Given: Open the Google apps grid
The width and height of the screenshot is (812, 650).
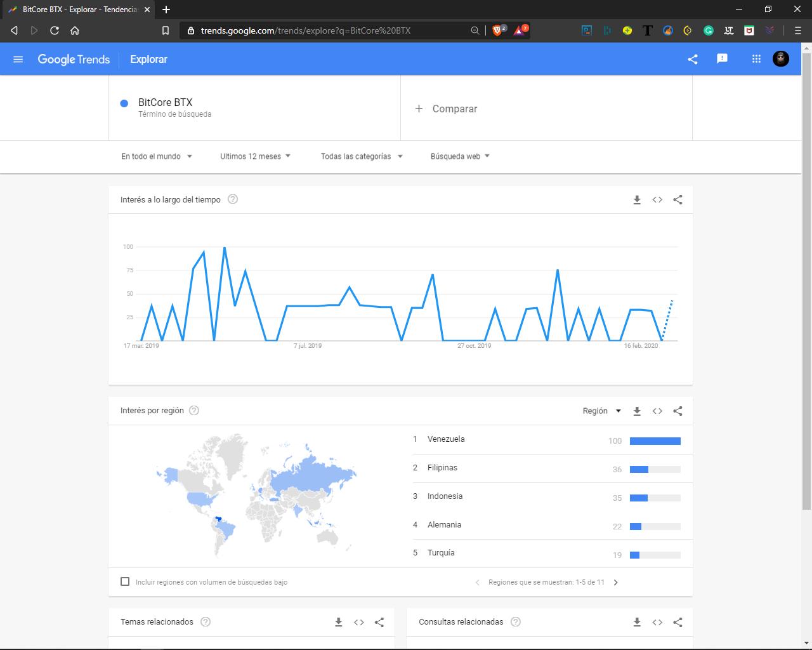Looking at the screenshot, I should click(x=756, y=58).
